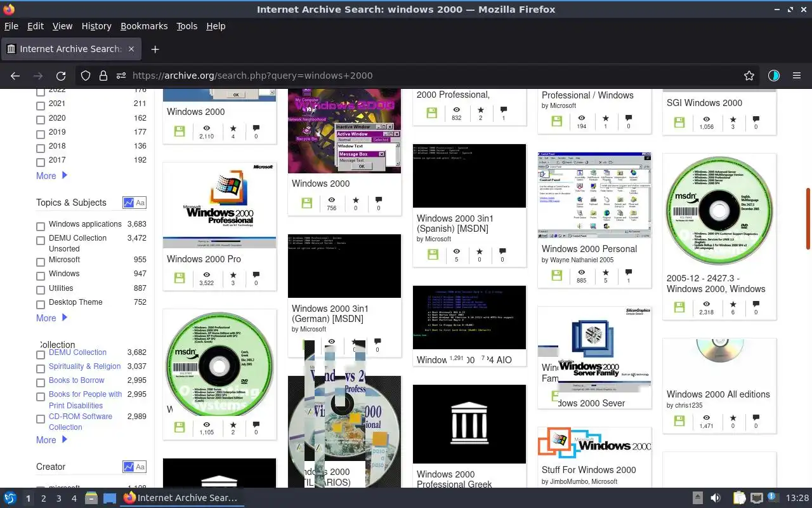Check the 2017 year filter checkbox
812x508 pixels.
(x=41, y=163)
